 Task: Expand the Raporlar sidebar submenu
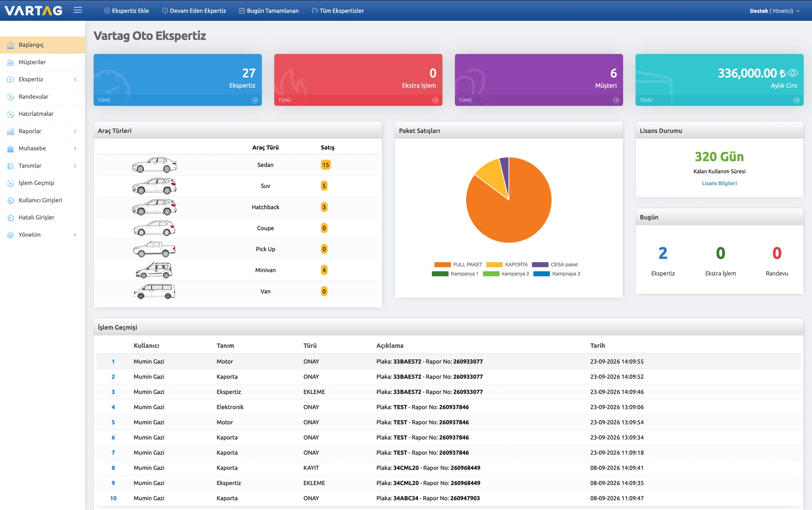pyautogui.click(x=75, y=132)
